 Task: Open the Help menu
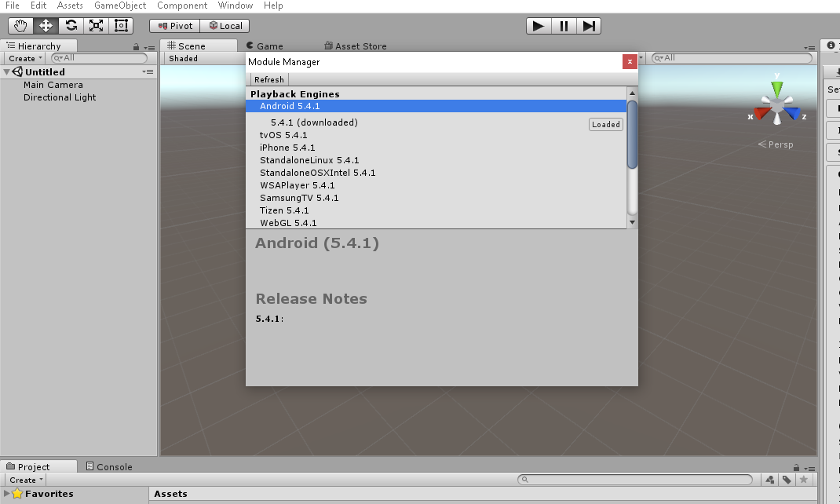[x=273, y=5]
